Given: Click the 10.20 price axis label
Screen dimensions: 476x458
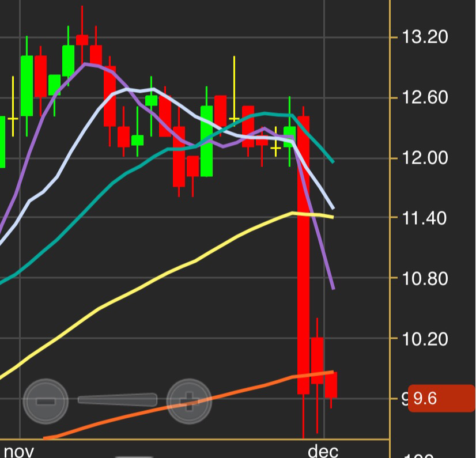Looking at the screenshot, I should coord(424,339).
